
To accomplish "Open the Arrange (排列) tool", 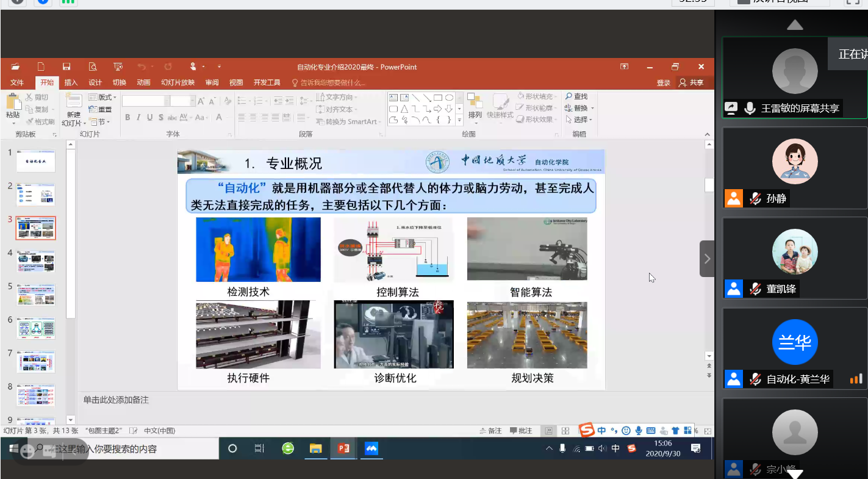I will click(x=475, y=106).
